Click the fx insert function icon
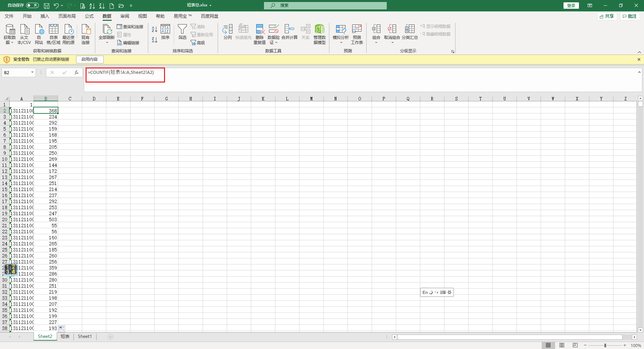This screenshot has width=644, height=349. (x=76, y=72)
